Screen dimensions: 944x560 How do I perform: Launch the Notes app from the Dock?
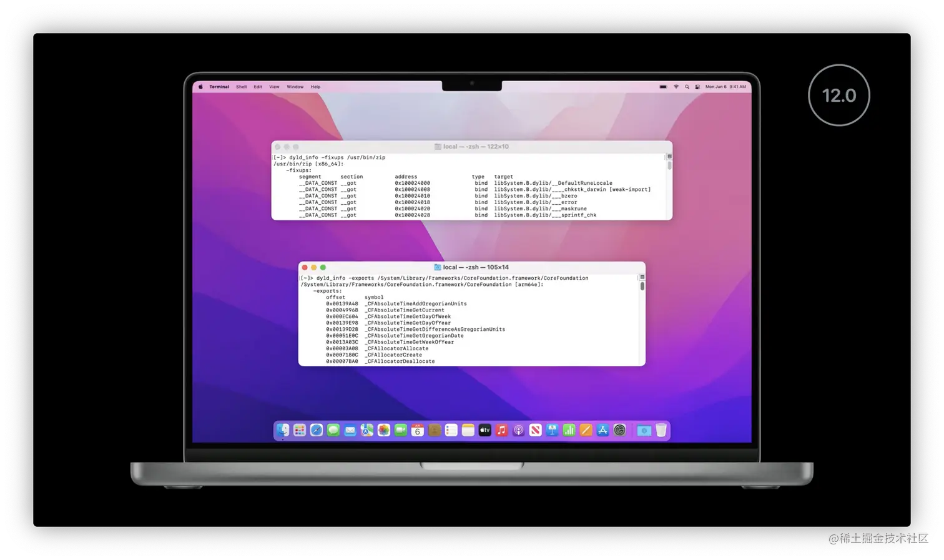tap(468, 430)
